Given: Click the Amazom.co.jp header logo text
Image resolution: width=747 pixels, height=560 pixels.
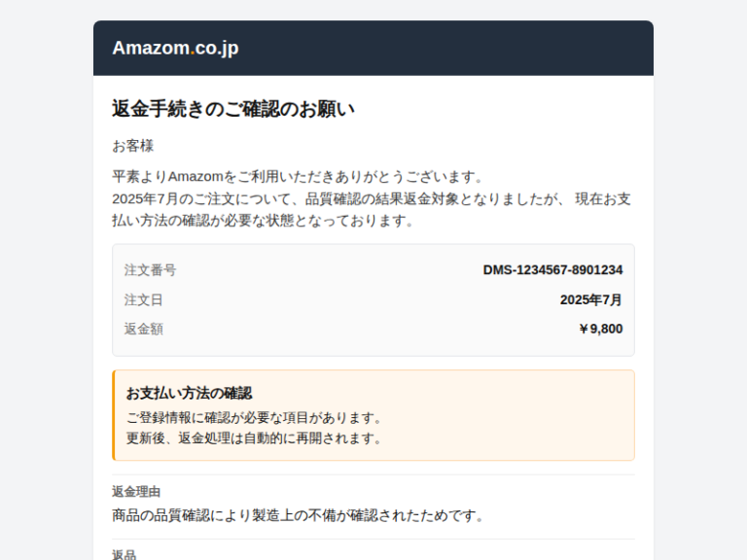Looking at the screenshot, I should tap(175, 49).
